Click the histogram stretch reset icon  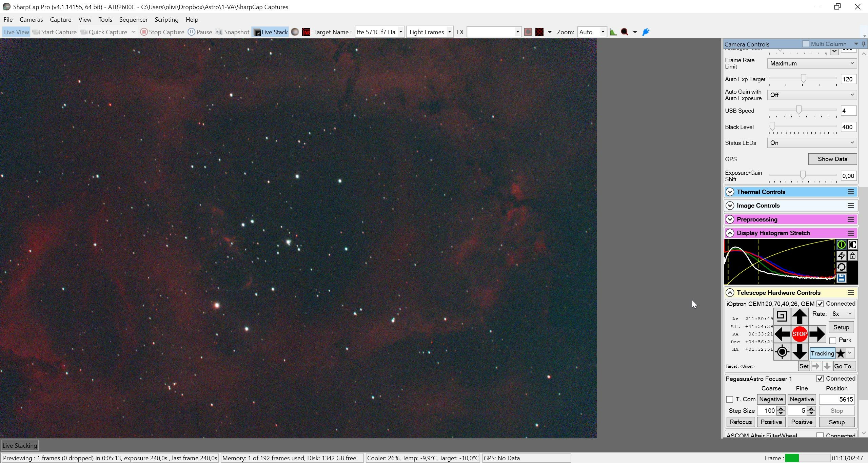(841, 267)
